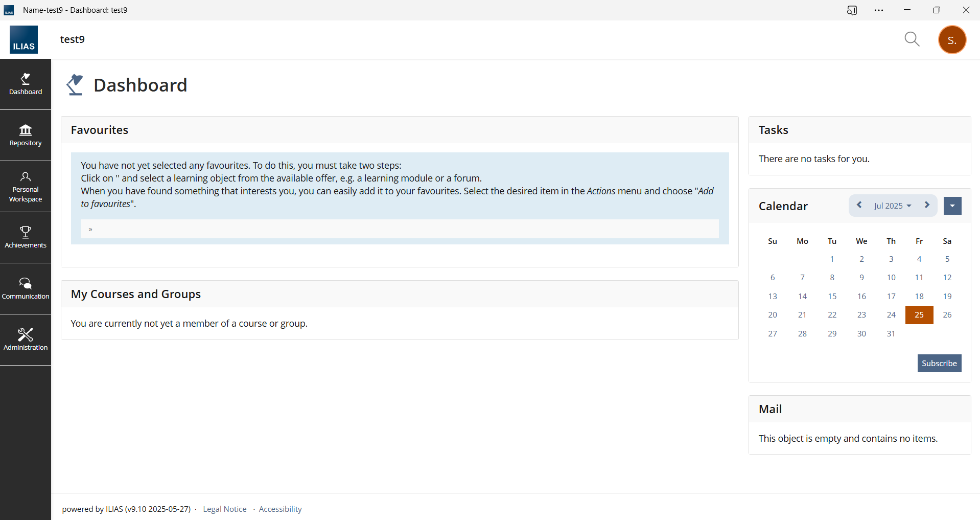This screenshot has height=520, width=980.
Task: Open Personal Workspace in the sidebar
Action: [26, 187]
